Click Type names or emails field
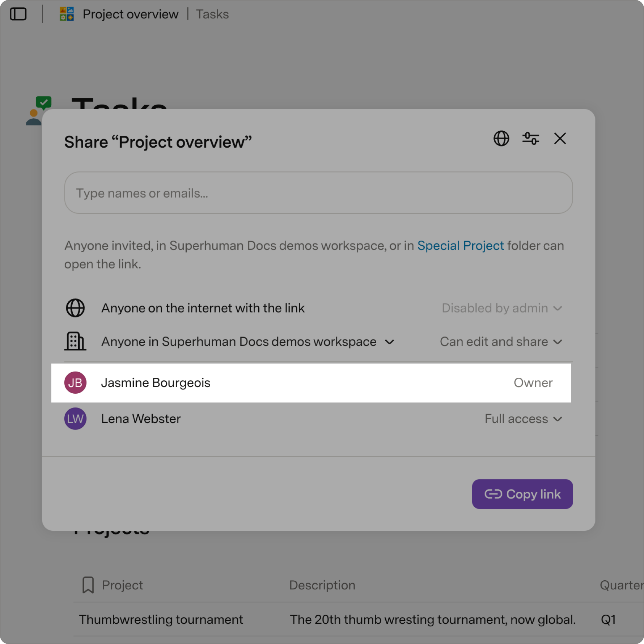The image size is (644, 644). click(318, 193)
